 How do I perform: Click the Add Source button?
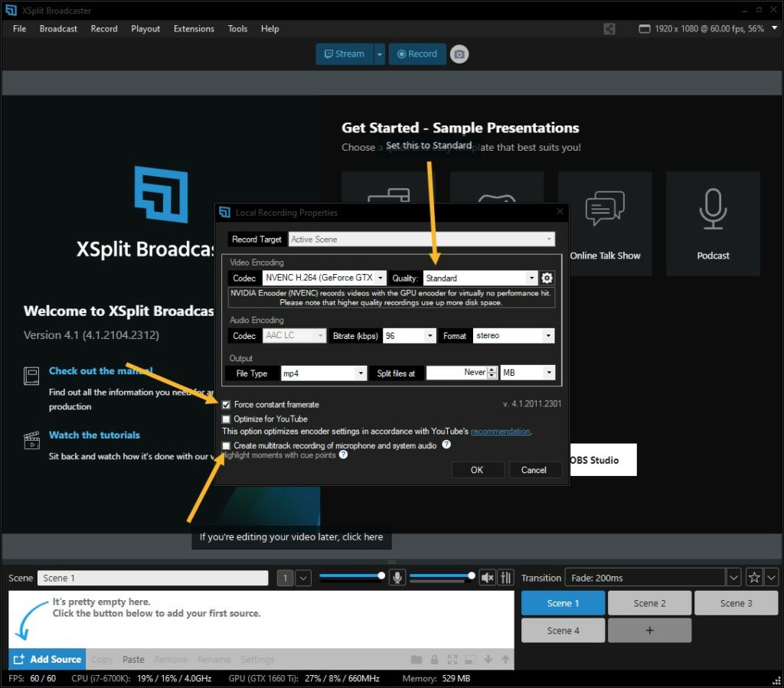pos(47,660)
